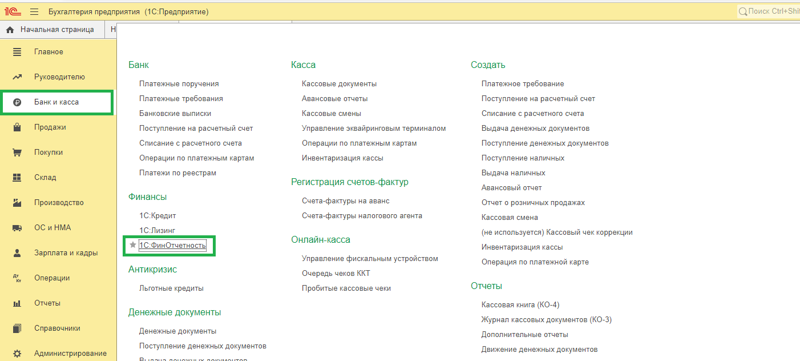Click the ОС и НМА truck icon

click(x=17, y=227)
